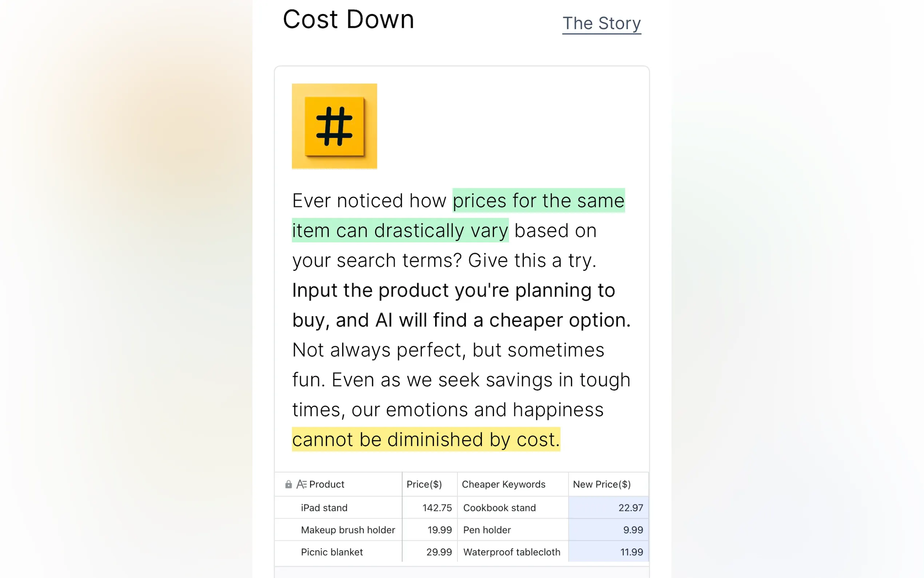Image resolution: width=924 pixels, height=578 pixels.
Task: Click the Cheaper Keywords column header
Action: 503,484
